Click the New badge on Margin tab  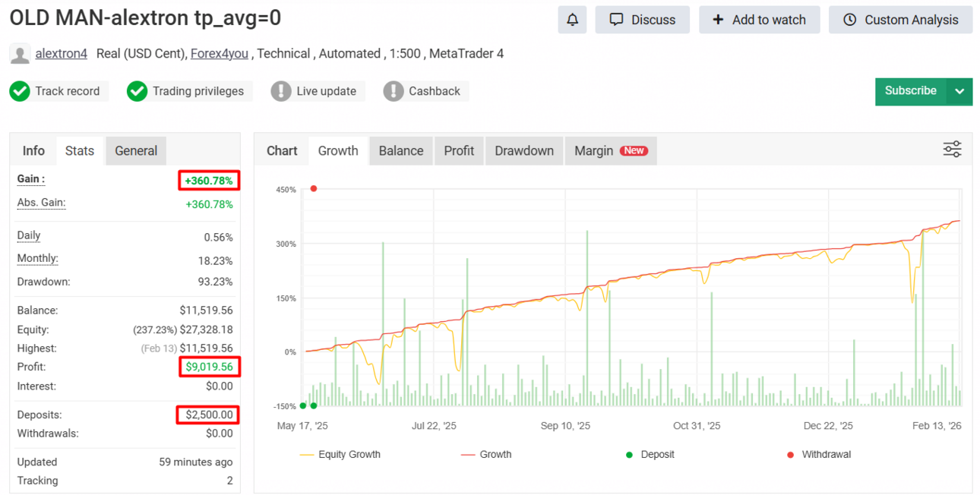[x=634, y=150]
